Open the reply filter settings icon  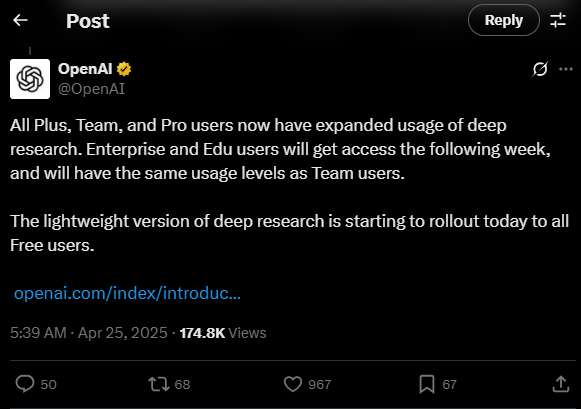pos(558,20)
